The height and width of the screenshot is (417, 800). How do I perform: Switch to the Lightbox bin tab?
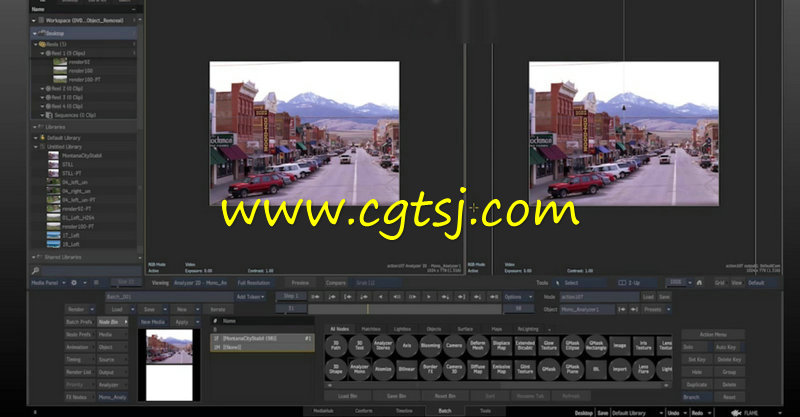point(403,329)
